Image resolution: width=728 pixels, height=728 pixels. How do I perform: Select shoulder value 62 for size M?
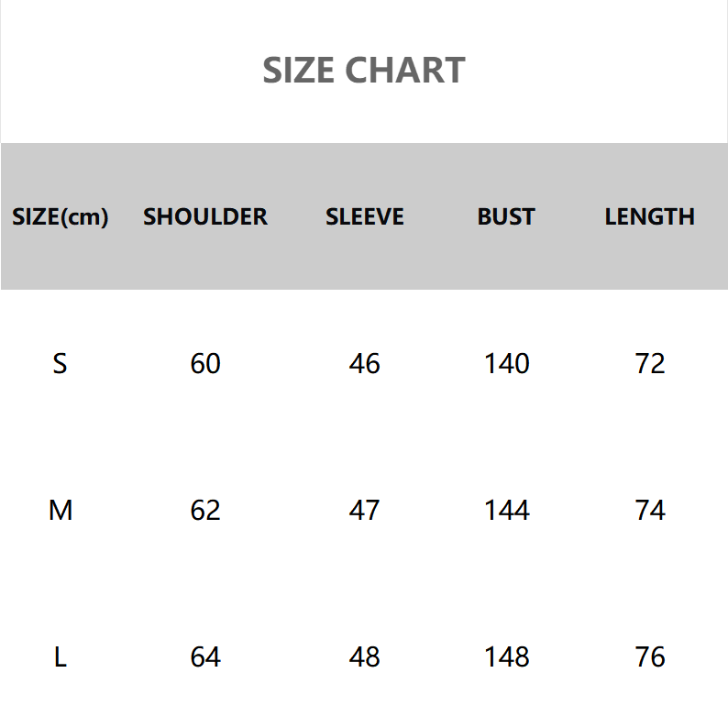[x=205, y=510]
